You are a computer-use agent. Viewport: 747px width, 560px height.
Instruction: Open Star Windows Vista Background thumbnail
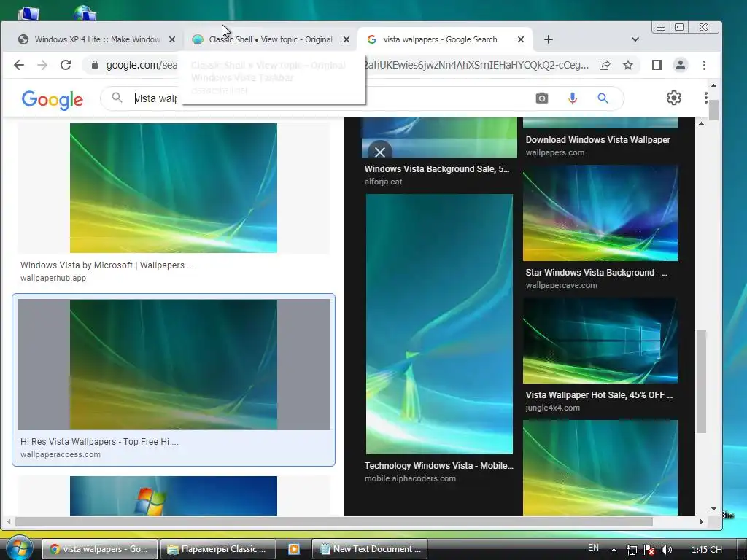(600, 213)
